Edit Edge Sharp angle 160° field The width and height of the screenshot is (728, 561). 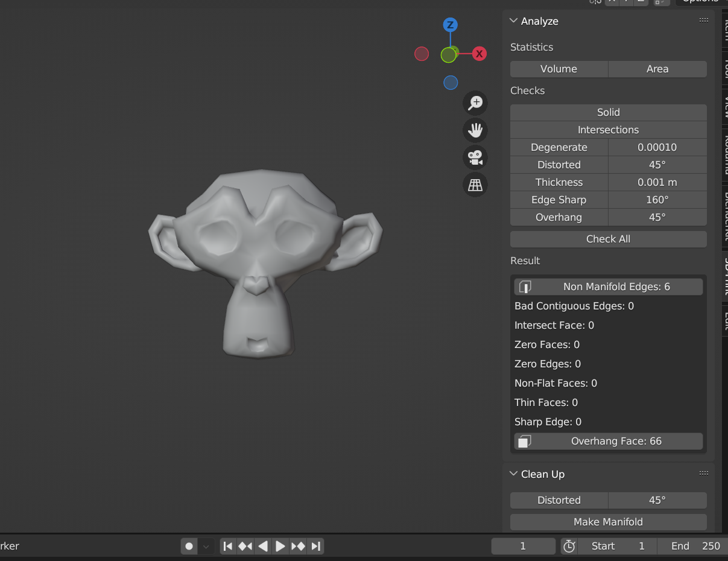click(657, 200)
